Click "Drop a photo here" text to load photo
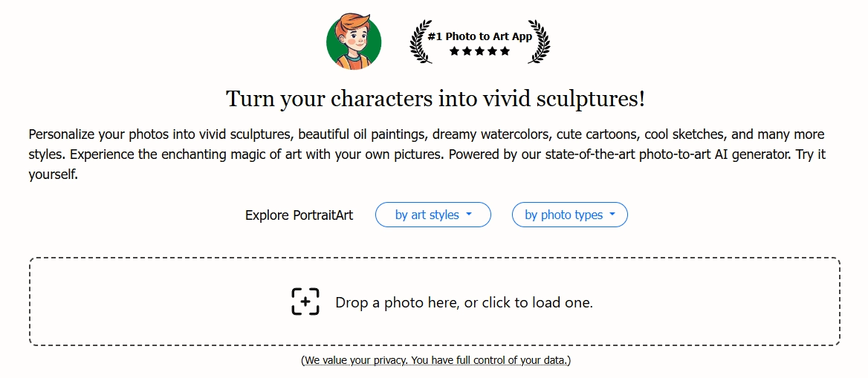 tap(464, 302)
